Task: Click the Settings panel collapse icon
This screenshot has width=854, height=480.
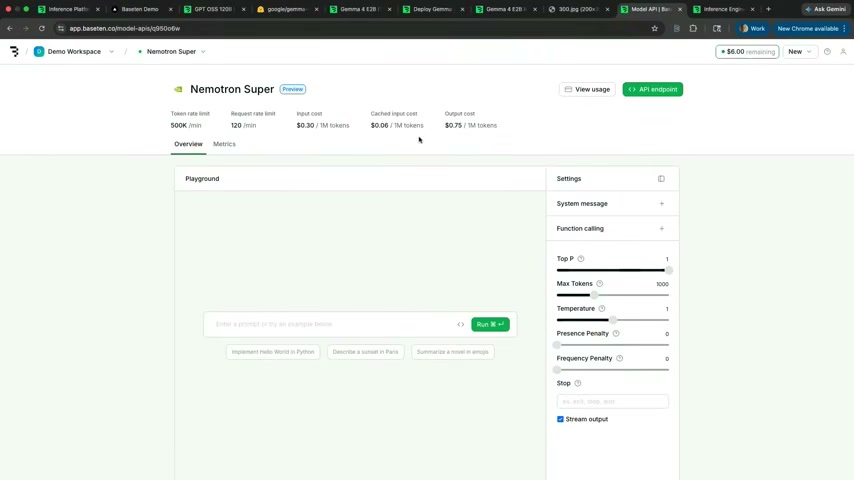Action: pyautogui.click(x=661, y=179)
